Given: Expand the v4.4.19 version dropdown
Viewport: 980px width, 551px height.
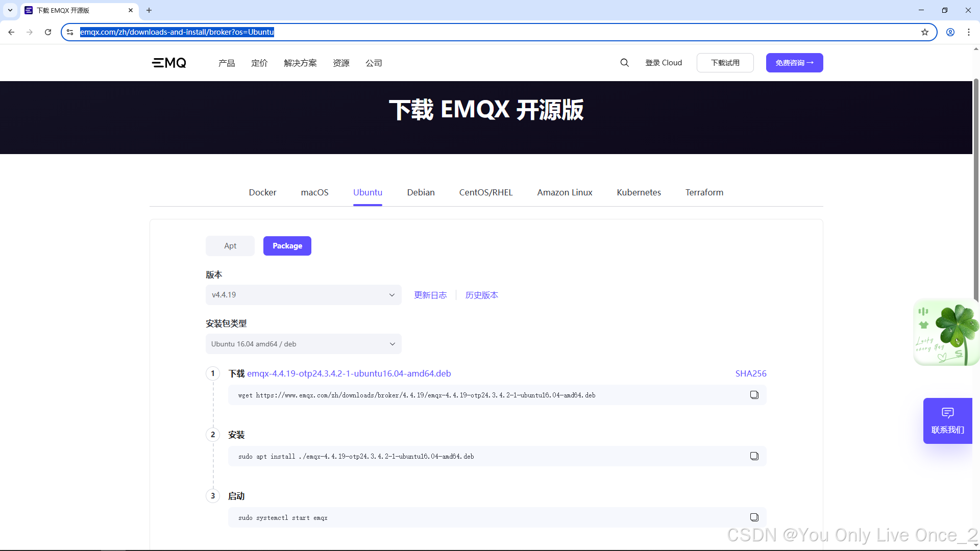Looking at the screenshot, I should click(x=303, y=295).
